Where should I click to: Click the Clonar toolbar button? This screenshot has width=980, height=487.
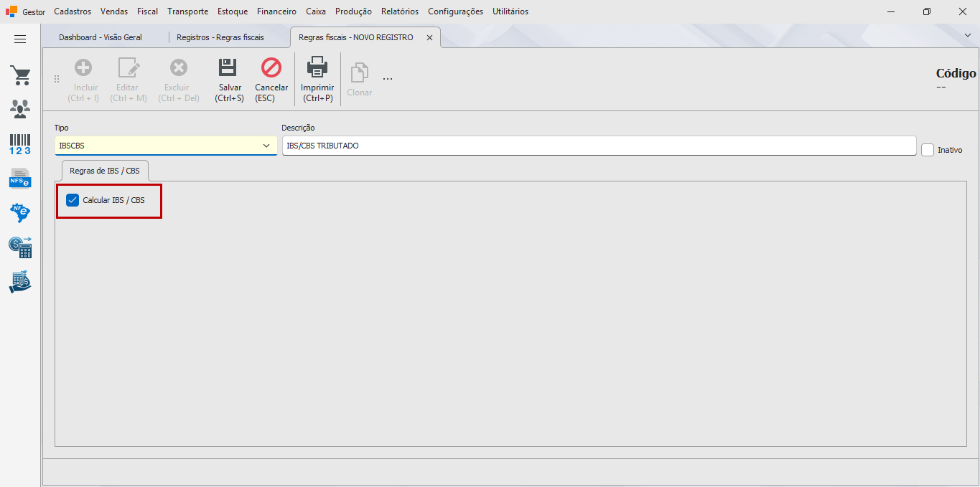click(x=360, y=80)
